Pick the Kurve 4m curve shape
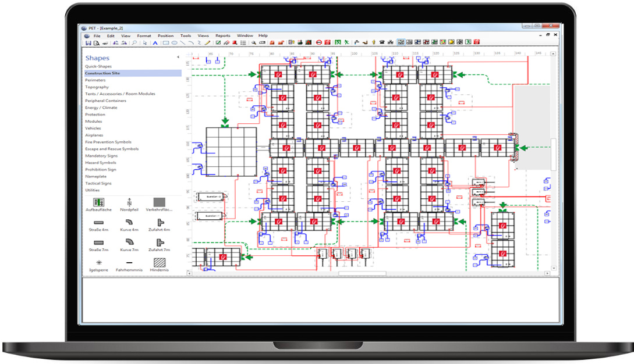Viewport: 634px width, 364px height. click(129, 223)
